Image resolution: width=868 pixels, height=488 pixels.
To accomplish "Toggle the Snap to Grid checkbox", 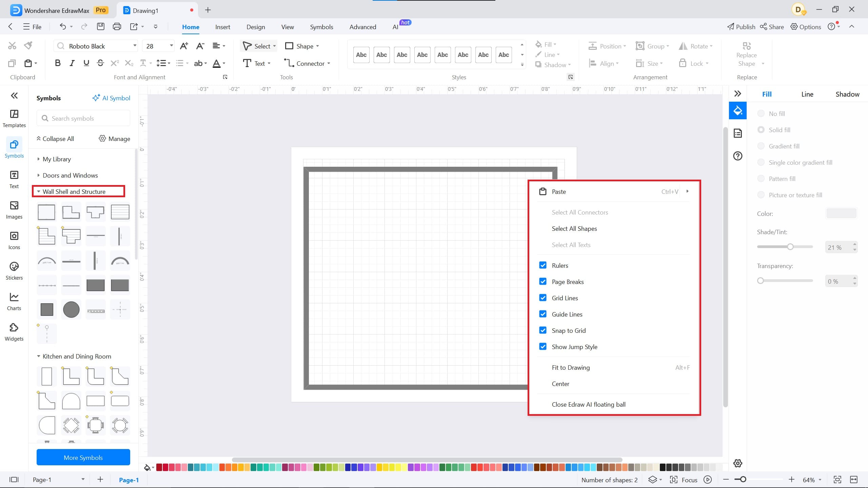I will (x=543, y=330).
